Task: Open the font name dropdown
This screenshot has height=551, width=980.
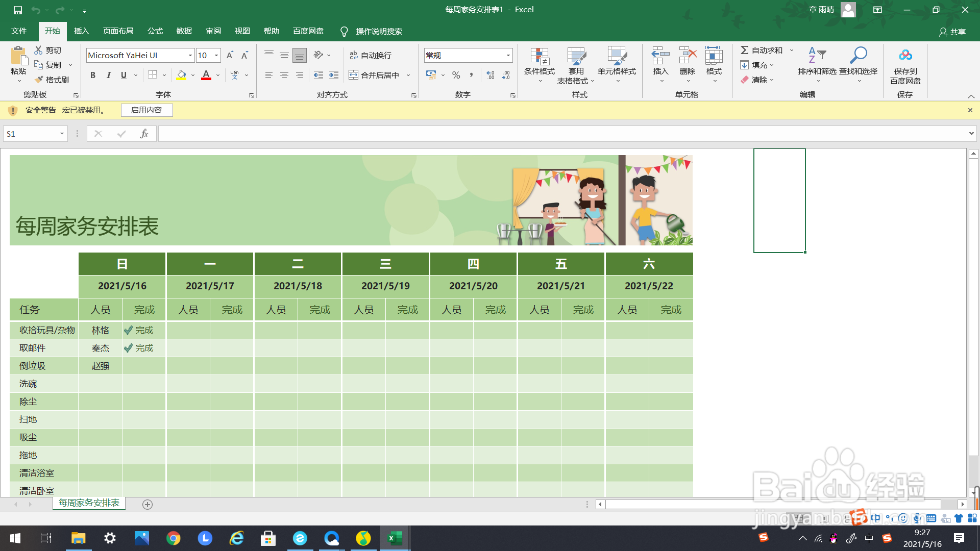Action: coord(190,55)
